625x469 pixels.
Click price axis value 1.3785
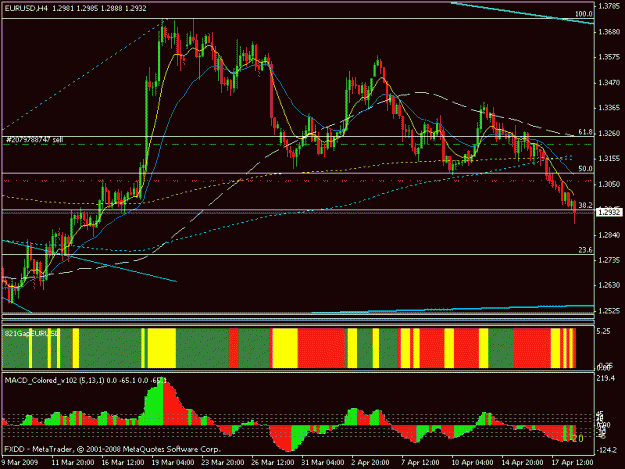coord(609,6)
